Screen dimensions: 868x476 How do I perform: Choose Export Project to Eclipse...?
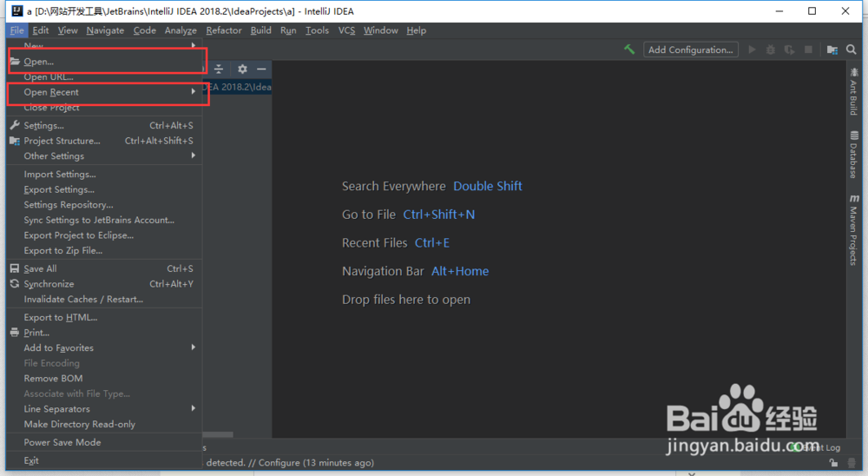click(104, 235)
